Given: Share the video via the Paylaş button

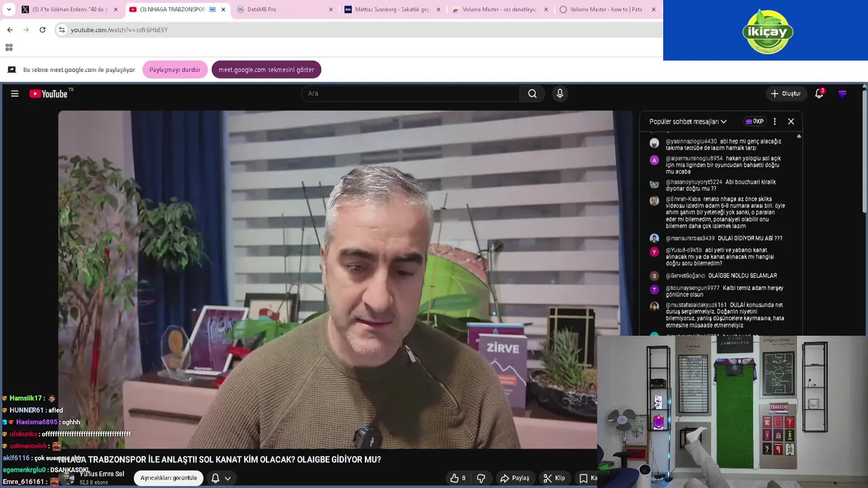Looking at the screenshot, I should click(515, 478).
